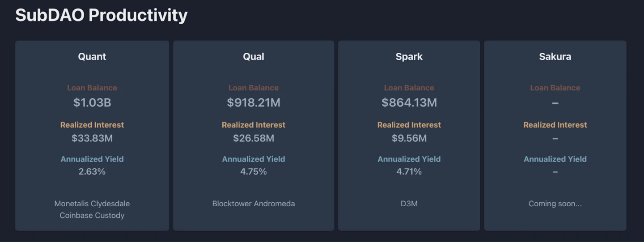Open the Spark SubDAO title

409,57
